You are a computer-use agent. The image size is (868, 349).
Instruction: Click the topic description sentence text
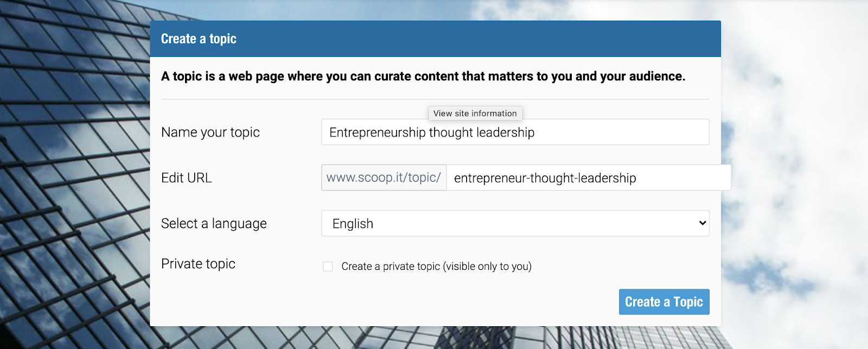[423, 76]
